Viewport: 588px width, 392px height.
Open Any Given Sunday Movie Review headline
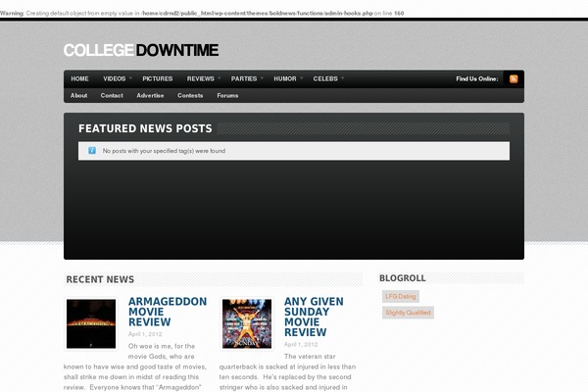coord(314,317)
